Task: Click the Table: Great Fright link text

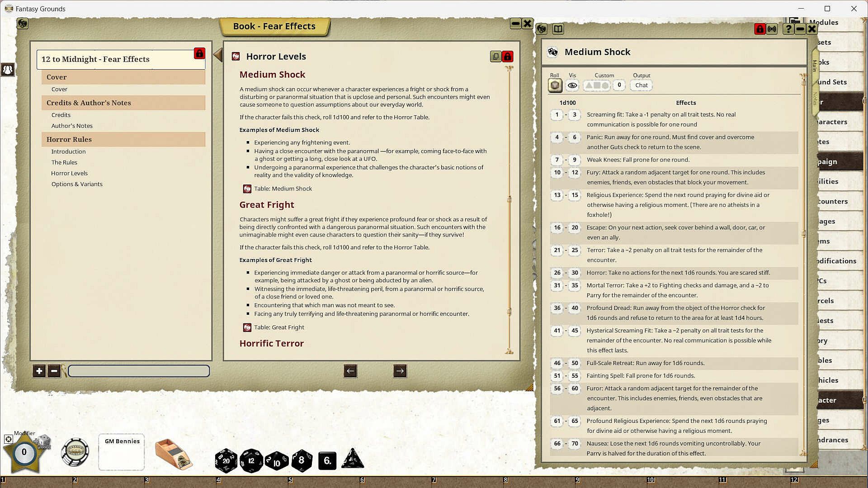Action: tap(279, 327)
